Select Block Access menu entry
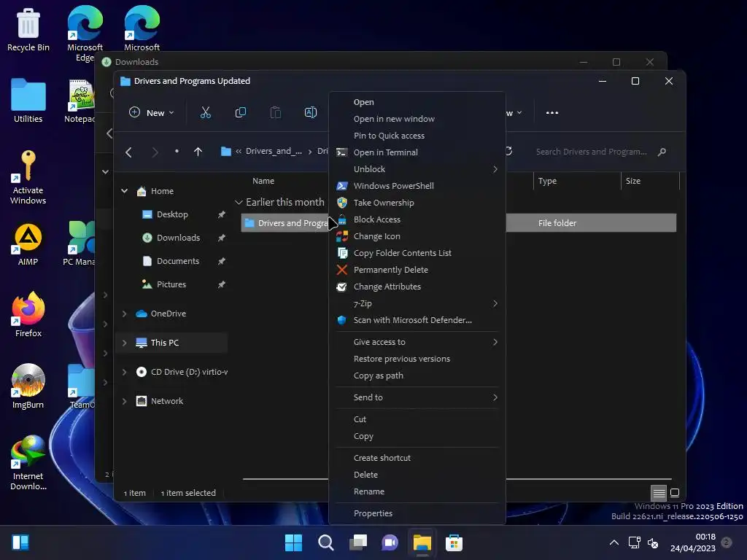This screenshot has height=560, width=747. click(x=417, y=219)
